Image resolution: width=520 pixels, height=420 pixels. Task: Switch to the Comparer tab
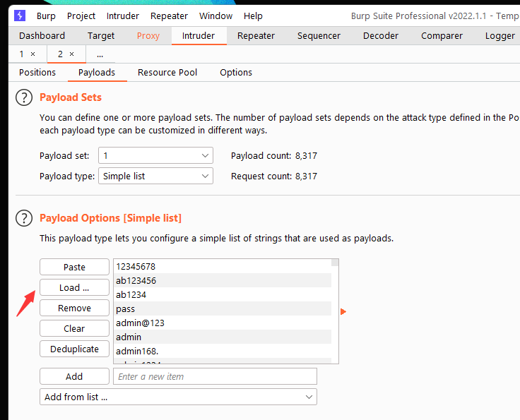point(442,36)
